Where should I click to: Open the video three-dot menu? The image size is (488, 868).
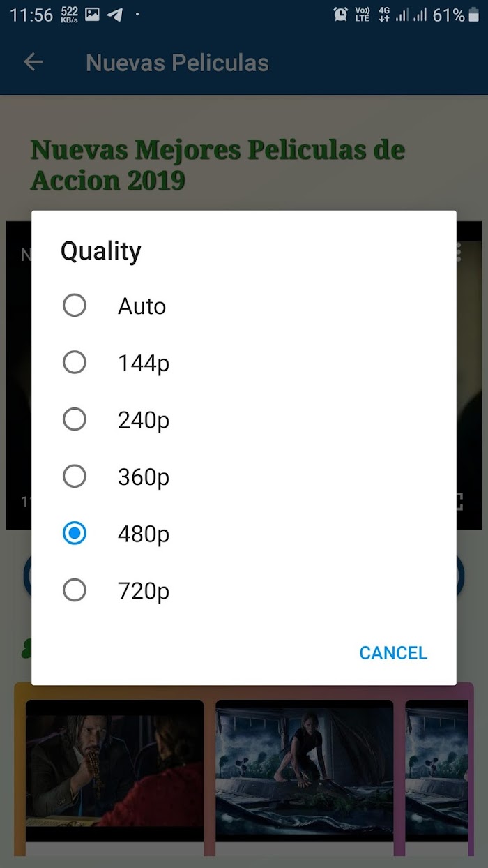pos(458,253)
